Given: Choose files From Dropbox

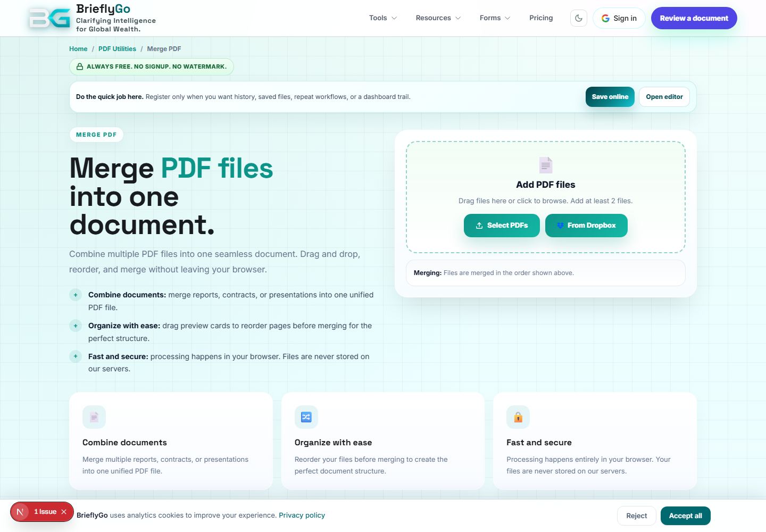Looking at the screenshot, I should click(586, 226).
